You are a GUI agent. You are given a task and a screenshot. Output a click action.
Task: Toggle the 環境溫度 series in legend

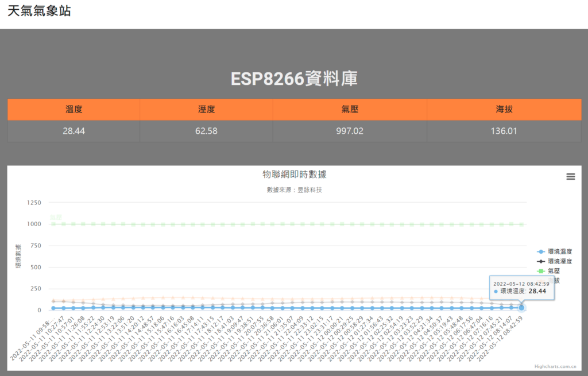pyautogui.click(x=560, y=251)
